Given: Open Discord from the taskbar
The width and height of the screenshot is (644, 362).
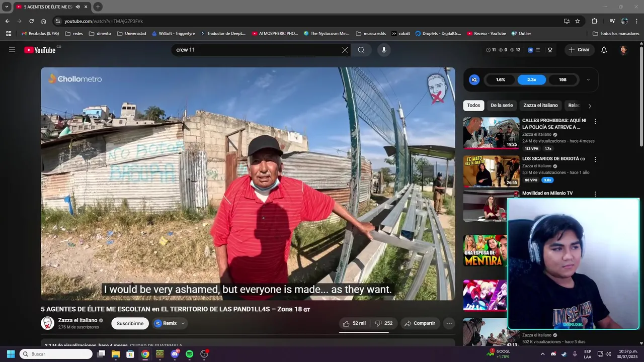Looking at the screenshot, I should 175,354.
